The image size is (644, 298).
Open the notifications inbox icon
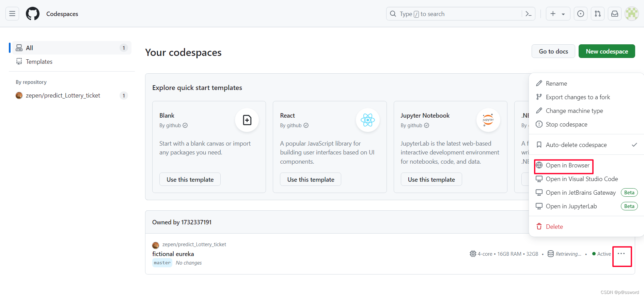tap(615, 14)
